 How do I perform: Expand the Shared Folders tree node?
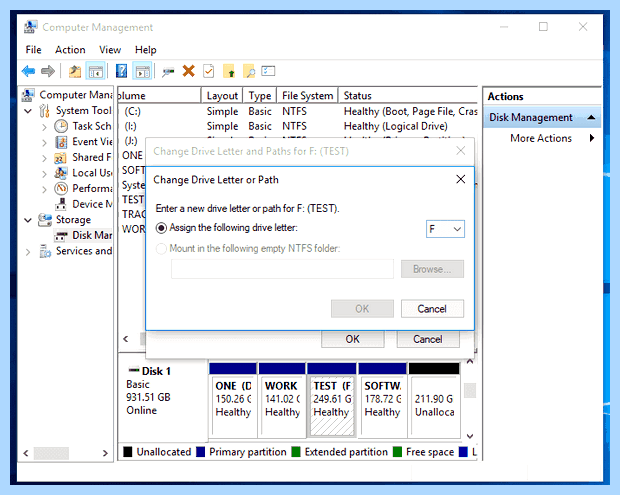[x=44, y=158]
